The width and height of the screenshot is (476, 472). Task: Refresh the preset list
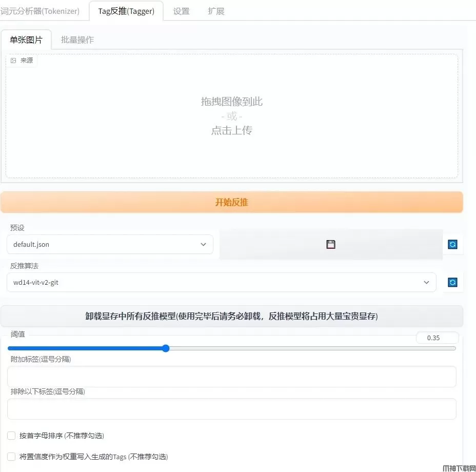(452, 245)
